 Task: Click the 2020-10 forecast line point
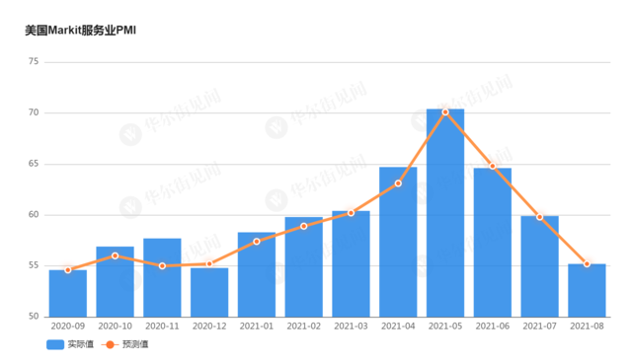(115, 255)
